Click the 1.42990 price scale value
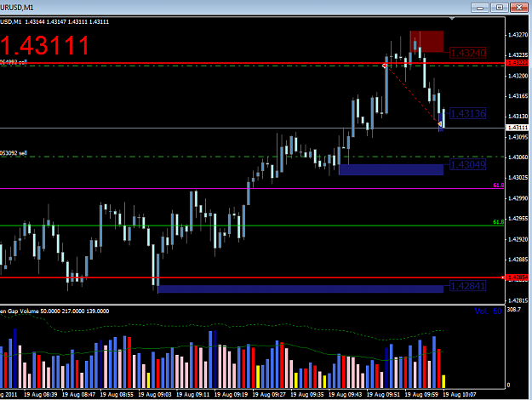 coord(518,198)
